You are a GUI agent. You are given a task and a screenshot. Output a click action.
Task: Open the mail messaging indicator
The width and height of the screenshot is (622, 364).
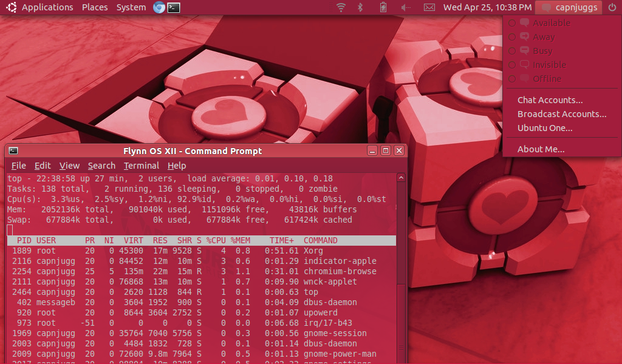tap(429, 7)
